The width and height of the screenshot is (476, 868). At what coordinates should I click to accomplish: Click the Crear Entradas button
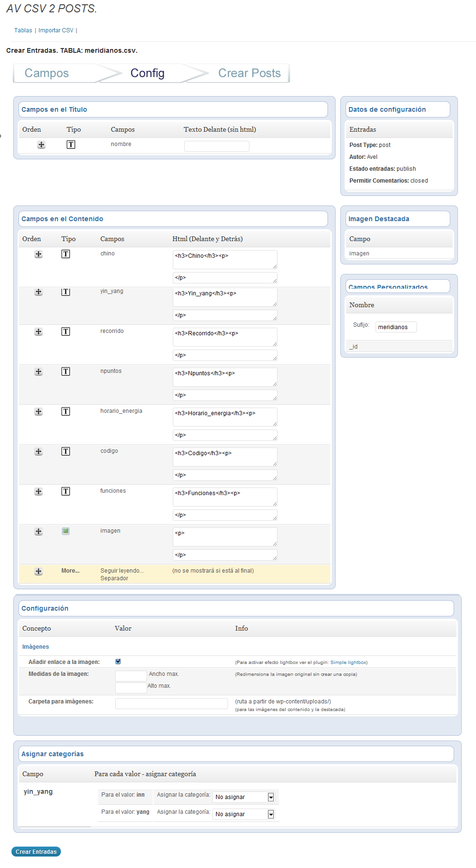tap(36, 852)
